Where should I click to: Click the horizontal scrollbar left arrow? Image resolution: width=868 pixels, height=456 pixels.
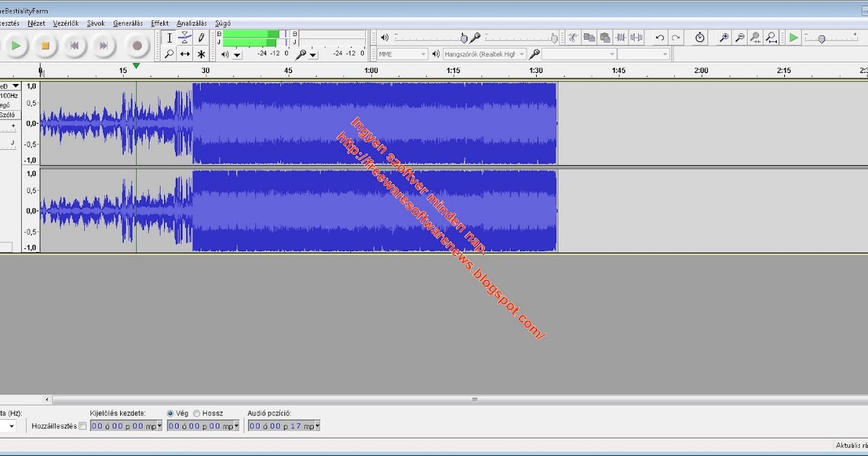click(x=48, y=399)
